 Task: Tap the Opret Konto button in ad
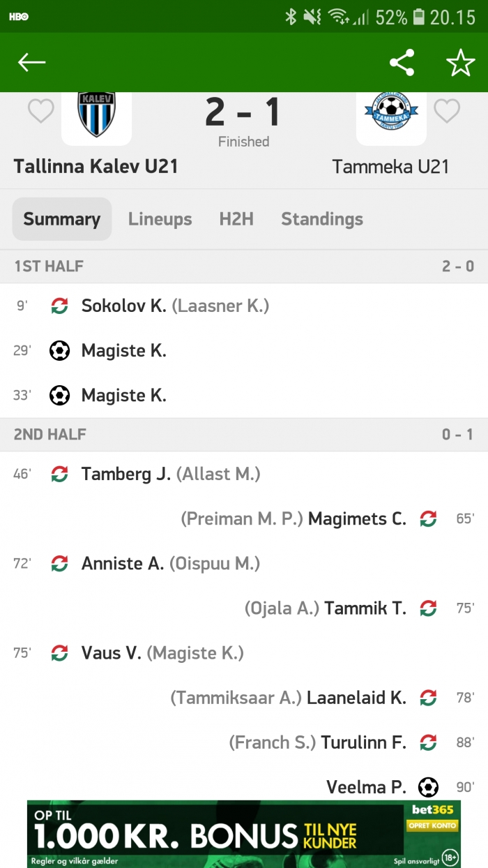(432, 825)
